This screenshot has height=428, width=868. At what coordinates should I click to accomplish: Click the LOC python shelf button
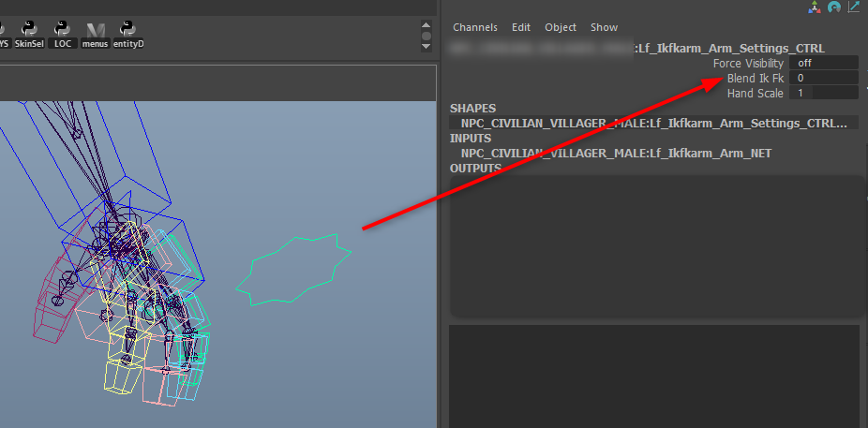[63, 34]
